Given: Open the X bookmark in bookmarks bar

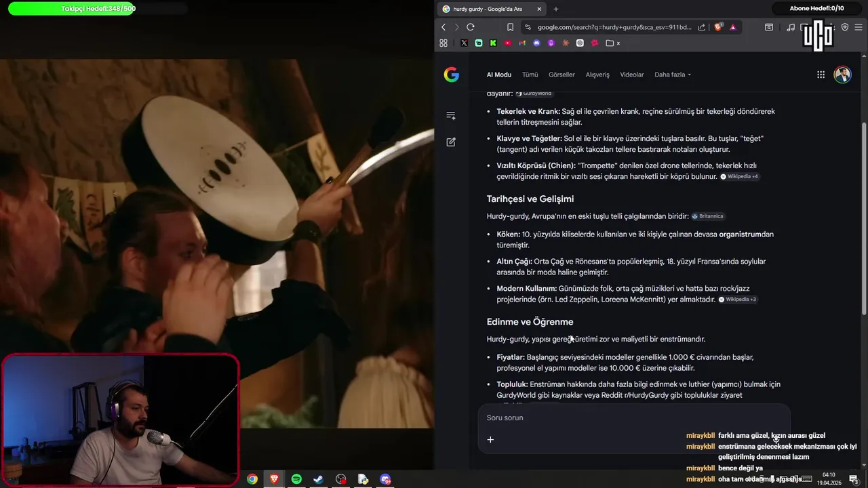Looking at the screenshot, I should pos(464,43).
